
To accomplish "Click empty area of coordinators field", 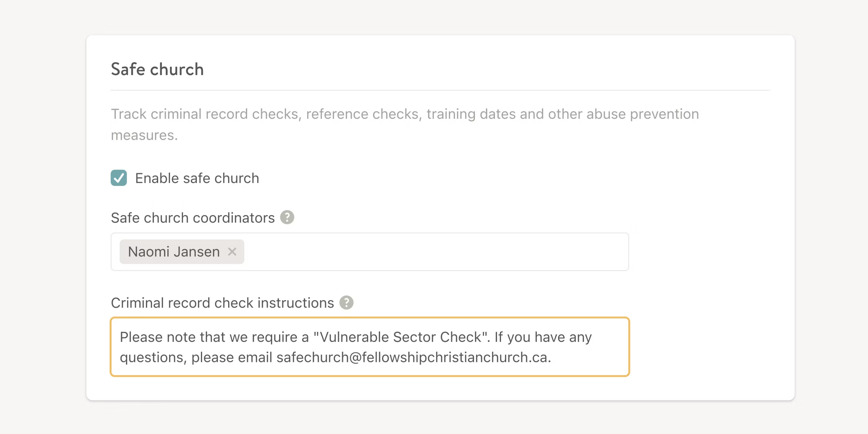I will [435, 252].
